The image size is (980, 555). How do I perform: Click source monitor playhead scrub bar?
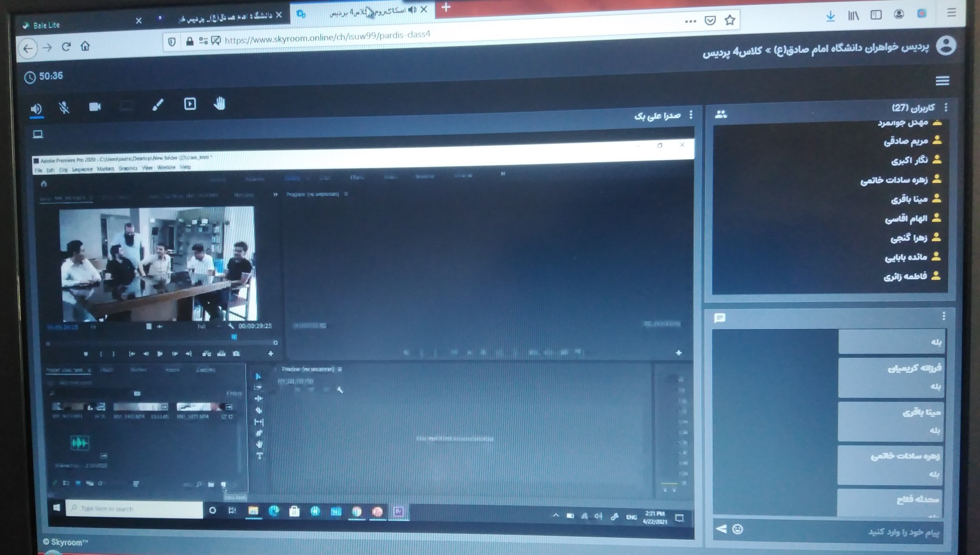161,342
